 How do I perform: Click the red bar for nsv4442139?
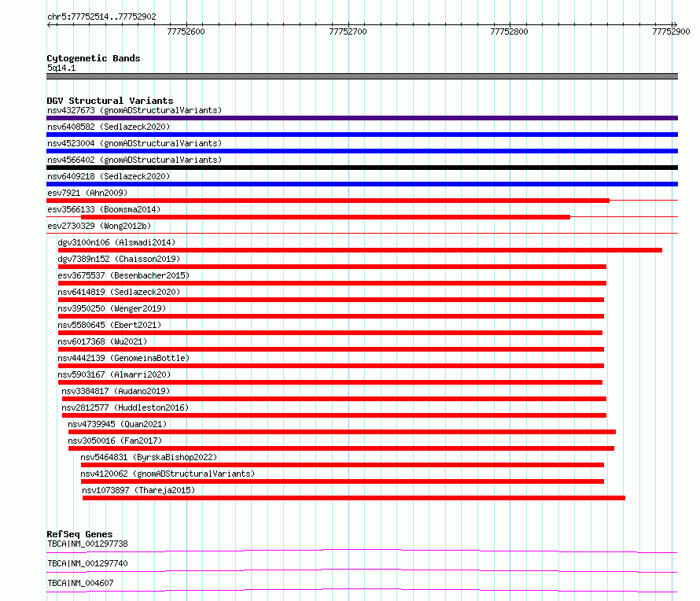click(x=331, y=366)
